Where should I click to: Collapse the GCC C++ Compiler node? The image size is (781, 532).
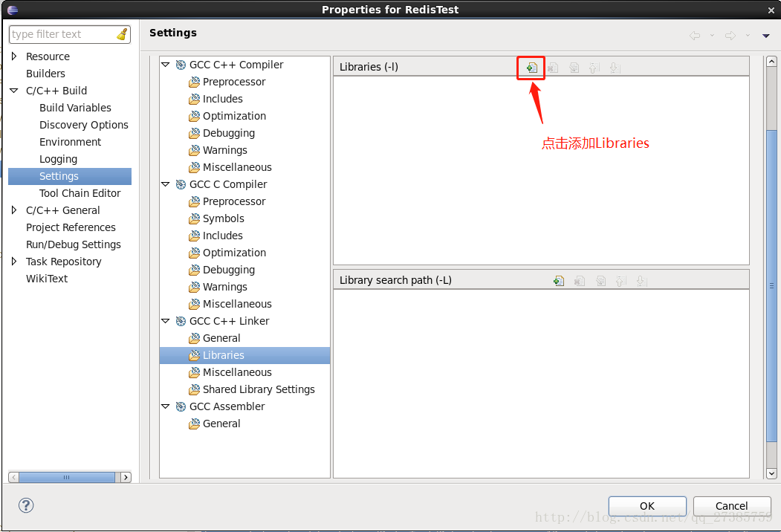point(166,65)
